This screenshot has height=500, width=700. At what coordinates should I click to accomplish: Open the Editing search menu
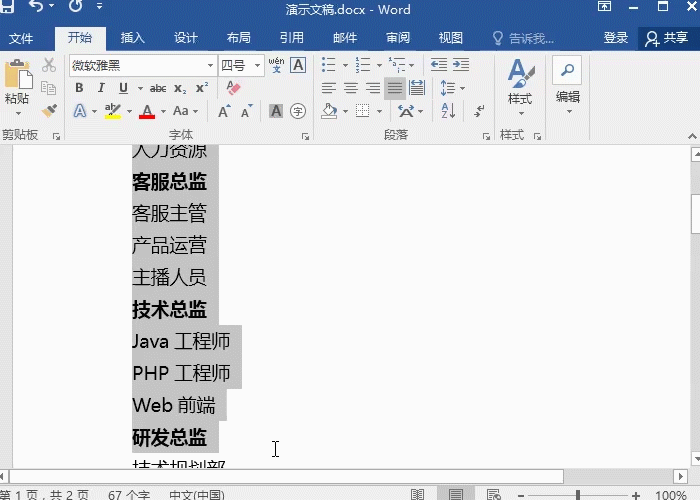tap(567, 85)
